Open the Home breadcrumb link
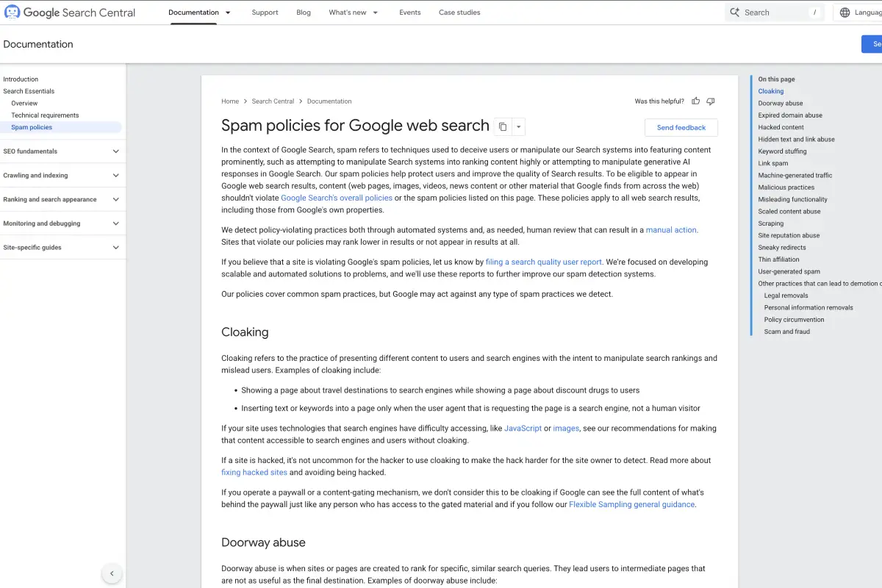The height and width of the screenshot is (588, 882). [x=230, y=101]
